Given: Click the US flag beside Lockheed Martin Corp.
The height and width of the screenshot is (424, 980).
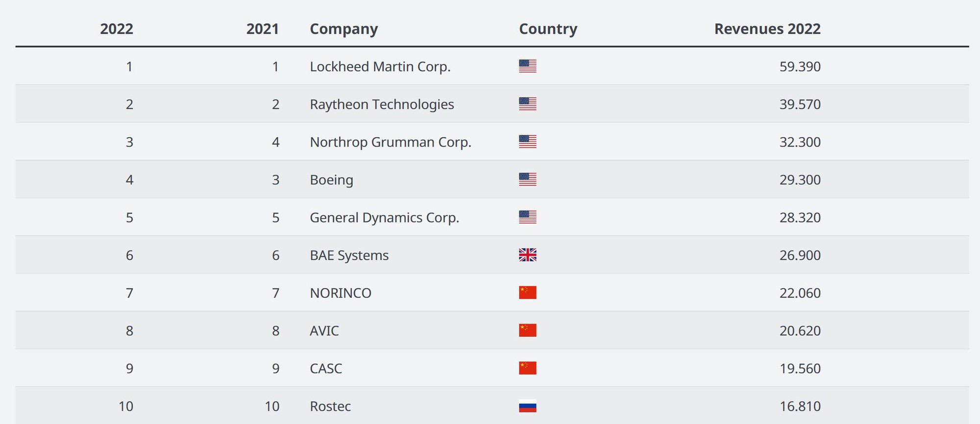Looking at the screenshot, I should [x=527, y=66].
